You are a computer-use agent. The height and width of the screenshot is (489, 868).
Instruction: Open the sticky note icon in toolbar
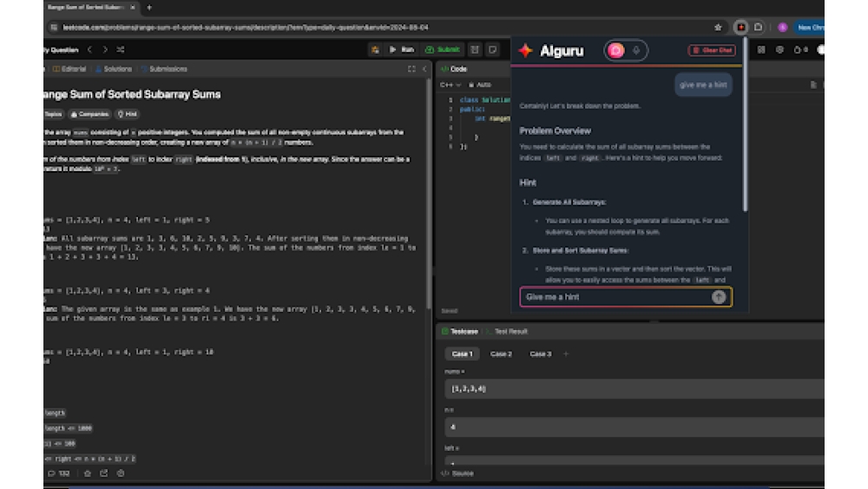493,50
